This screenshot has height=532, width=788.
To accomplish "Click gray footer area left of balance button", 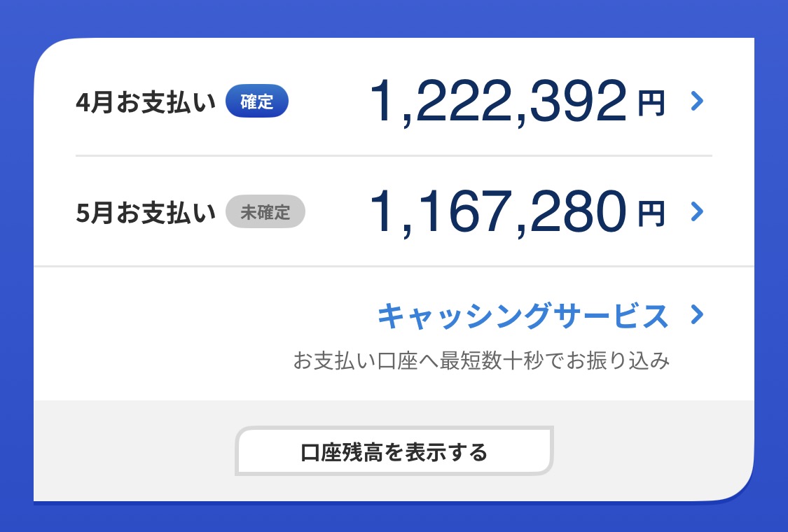I will (133, 451).
